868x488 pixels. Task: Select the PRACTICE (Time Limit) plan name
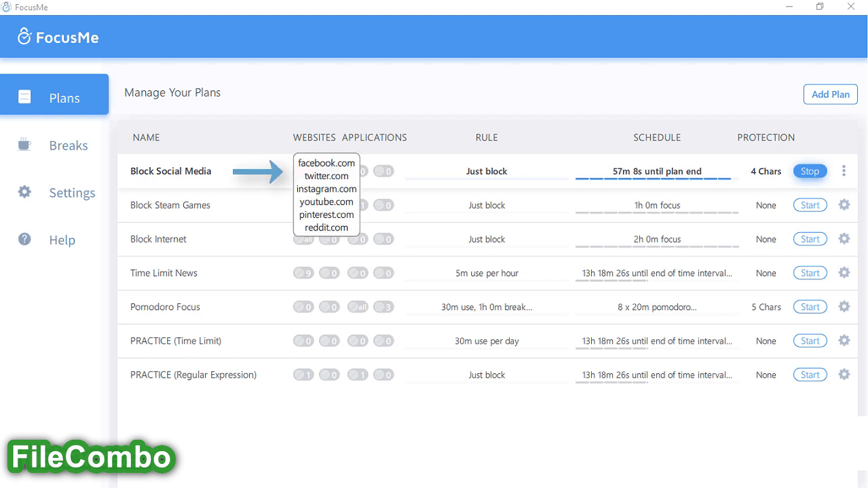tap(176, 341)
